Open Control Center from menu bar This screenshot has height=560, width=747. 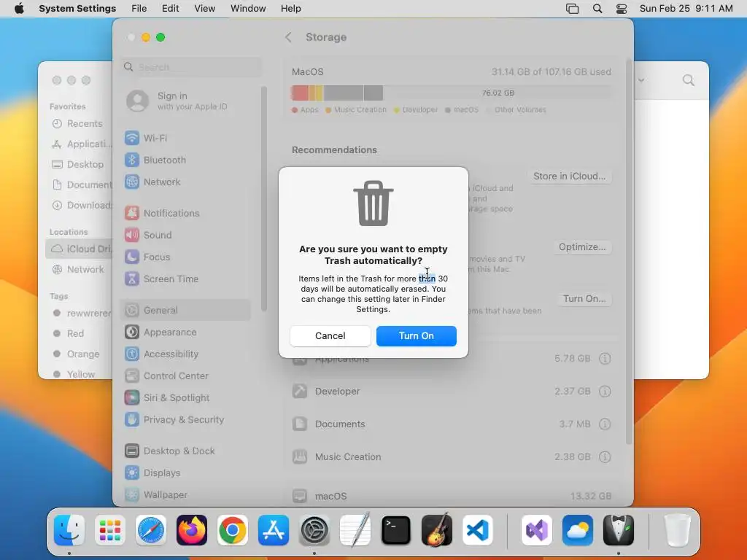tap(622, 9)
